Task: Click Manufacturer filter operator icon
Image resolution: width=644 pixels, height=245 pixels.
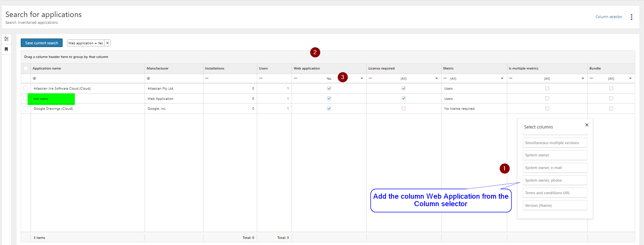Action: point(148,78)
